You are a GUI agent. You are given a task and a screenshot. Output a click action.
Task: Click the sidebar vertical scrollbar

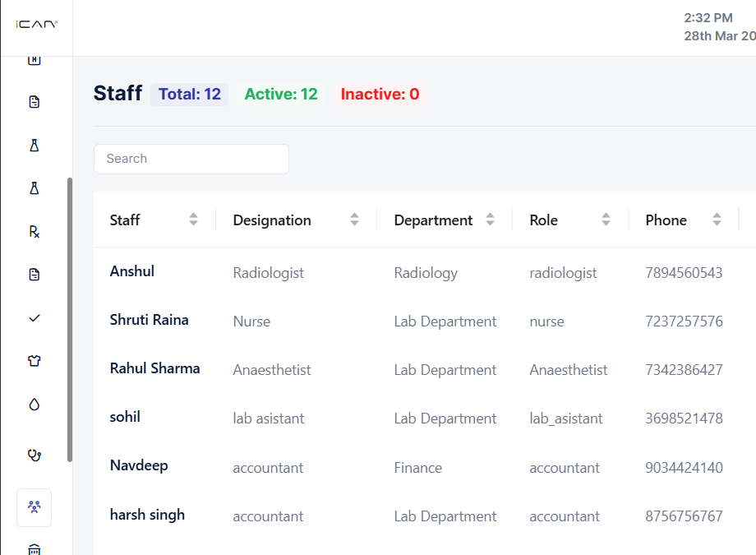pos(70,319)
